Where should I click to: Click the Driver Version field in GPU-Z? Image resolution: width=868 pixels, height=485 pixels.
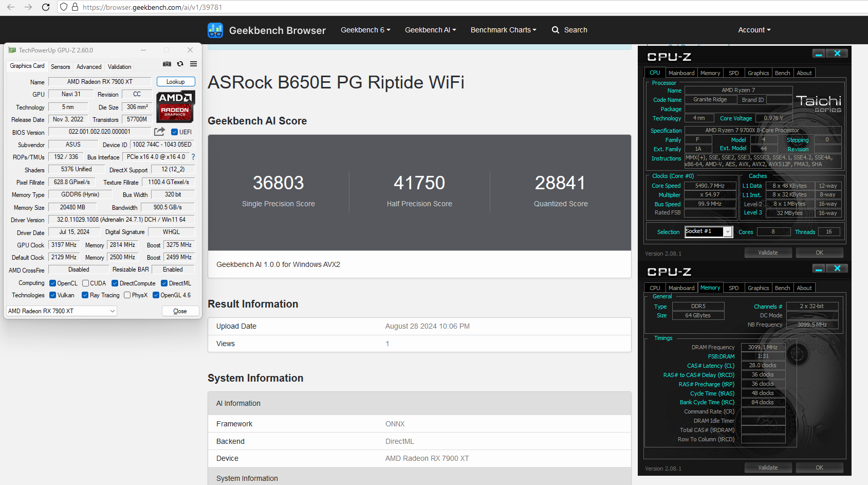121,220
